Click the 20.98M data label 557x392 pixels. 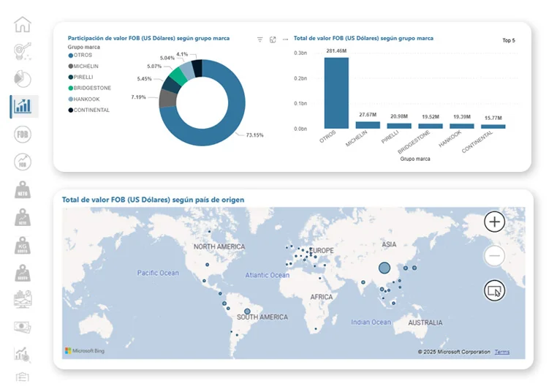pos(399,116)
